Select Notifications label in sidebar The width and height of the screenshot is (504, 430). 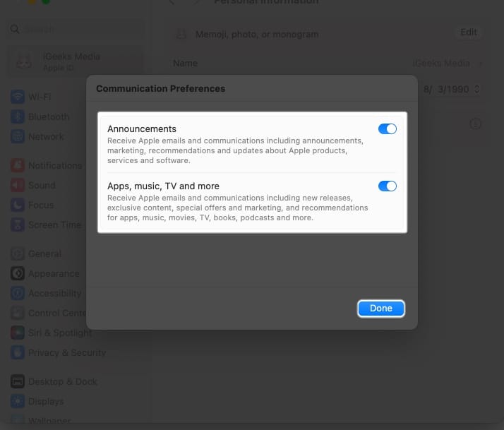pos(55,165)
